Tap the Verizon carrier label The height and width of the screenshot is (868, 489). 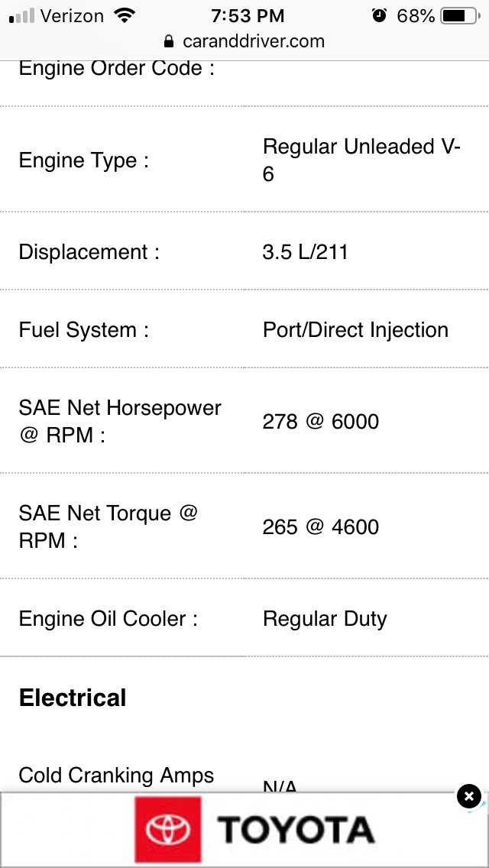pyautogui.click(x=72, y=16)
